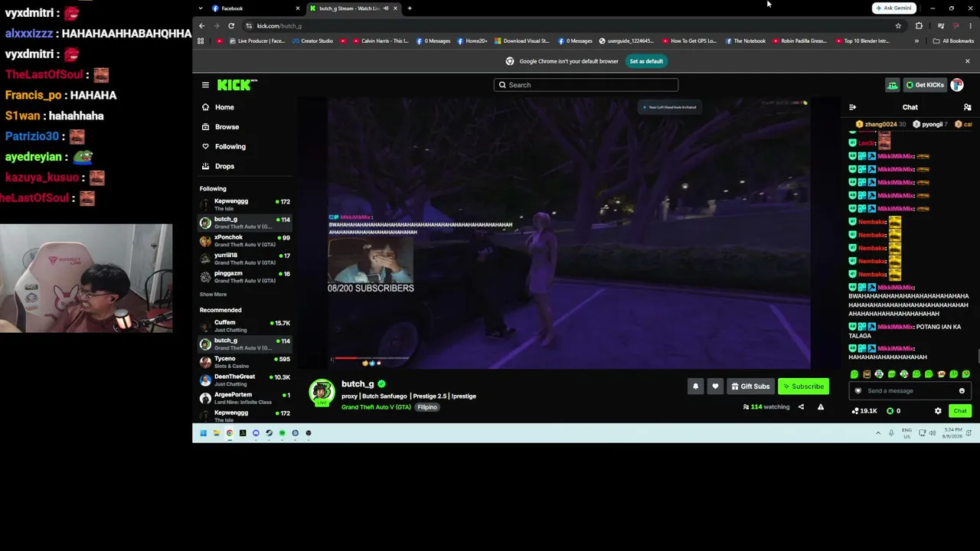This screenshot has width=980, height=551.
Task: Open a new browser tab
Action: click(410, 8)
